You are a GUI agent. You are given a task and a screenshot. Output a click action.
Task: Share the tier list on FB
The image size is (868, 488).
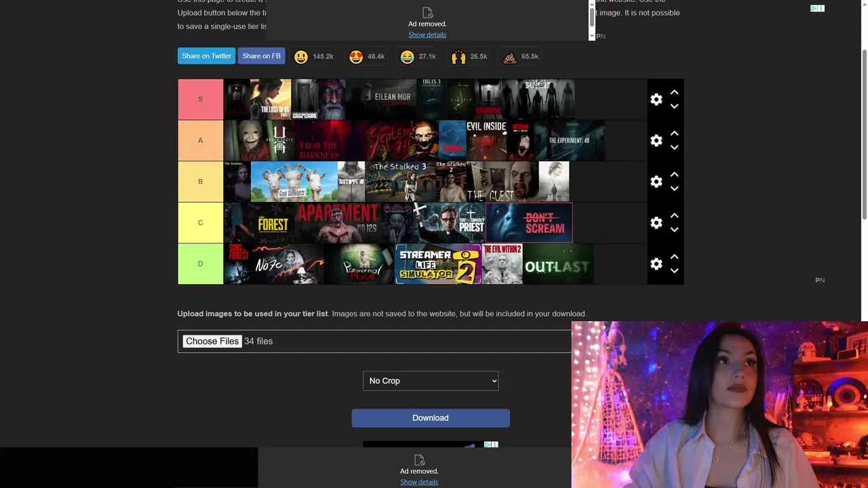(261, 56)
